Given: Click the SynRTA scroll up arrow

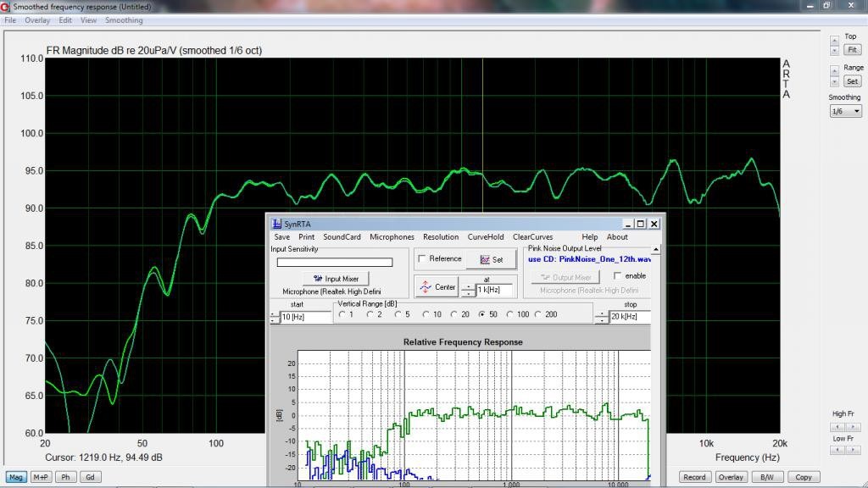Looking at the screenshot, I should pos(656,250).
